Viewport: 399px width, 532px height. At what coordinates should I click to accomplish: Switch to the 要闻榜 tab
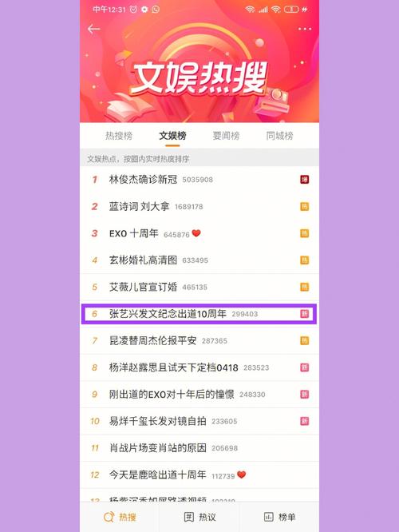point(226,136)
